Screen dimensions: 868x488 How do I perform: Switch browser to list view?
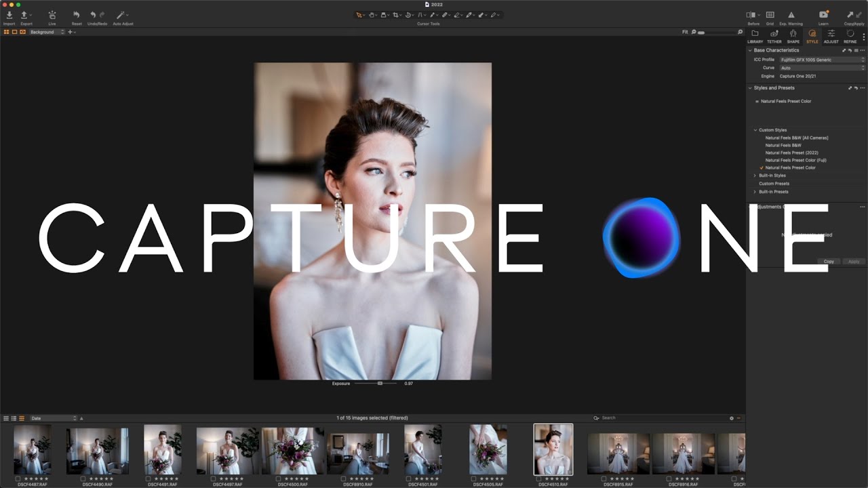tap(14, 418)
